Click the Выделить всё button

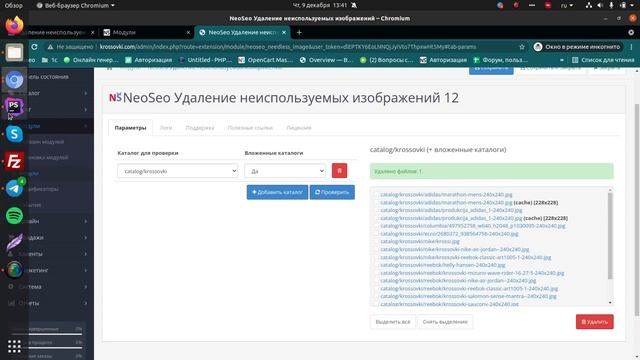(393, 322)
